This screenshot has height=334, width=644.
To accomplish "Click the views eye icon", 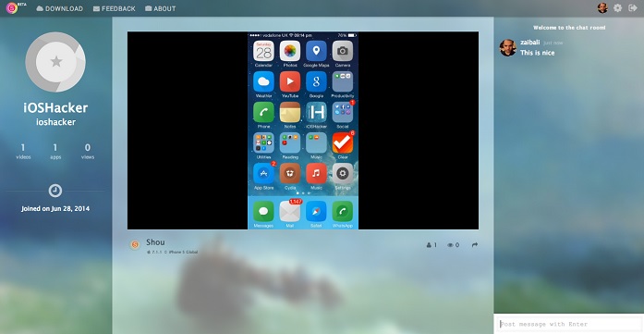I will (450, 245).
